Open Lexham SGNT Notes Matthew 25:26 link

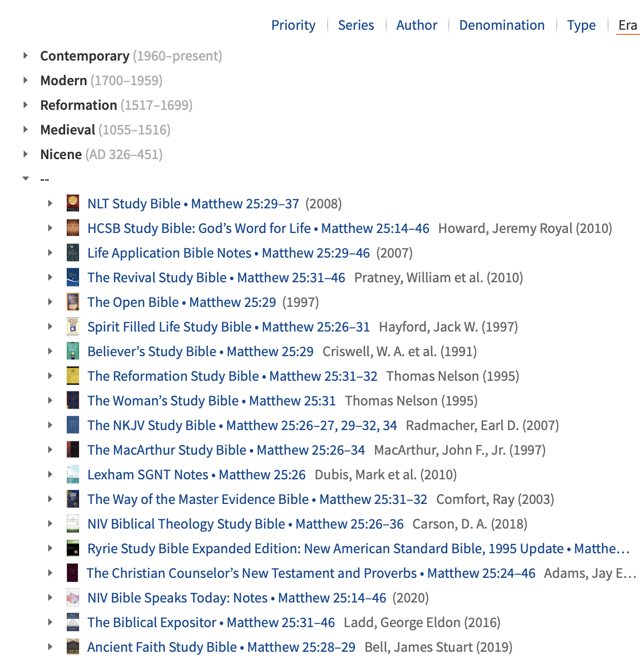[x=196, y=475]
